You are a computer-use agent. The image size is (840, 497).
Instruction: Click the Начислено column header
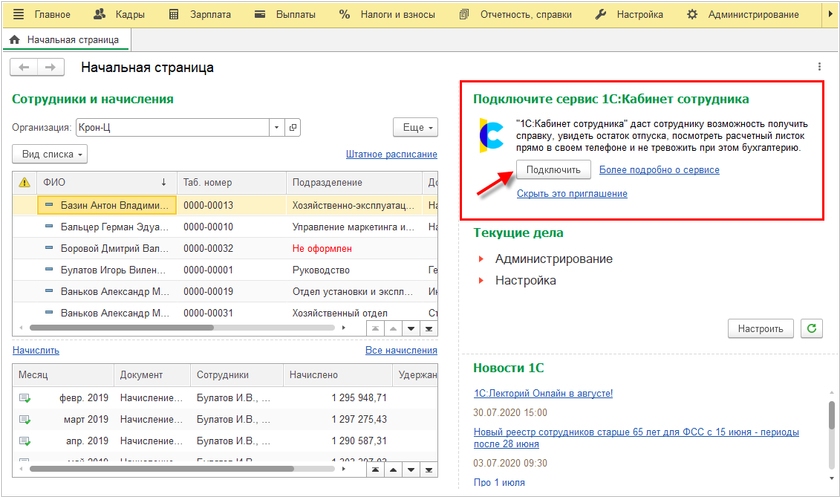pyautogui.click(x=338, y=375)
